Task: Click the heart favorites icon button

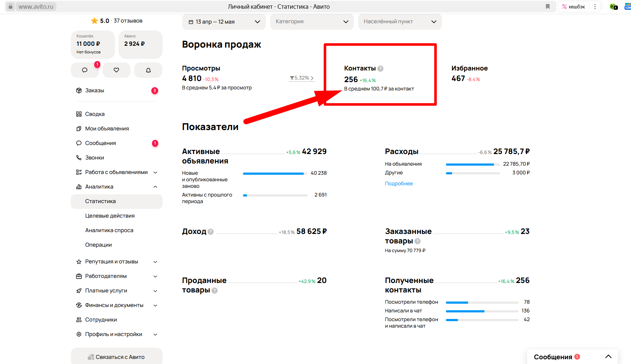Action: [116, 70]
